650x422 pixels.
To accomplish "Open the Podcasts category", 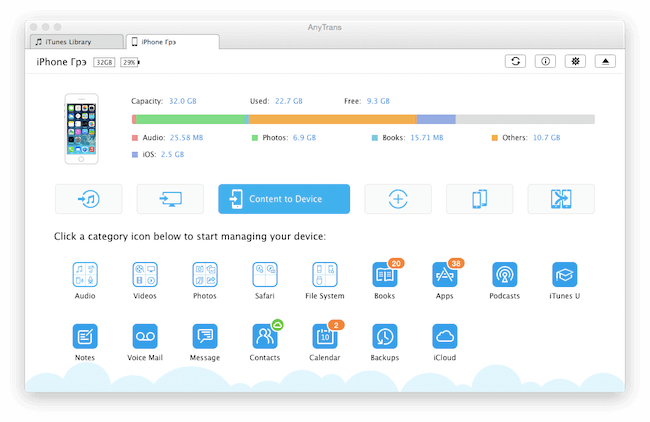I will 504,274.
